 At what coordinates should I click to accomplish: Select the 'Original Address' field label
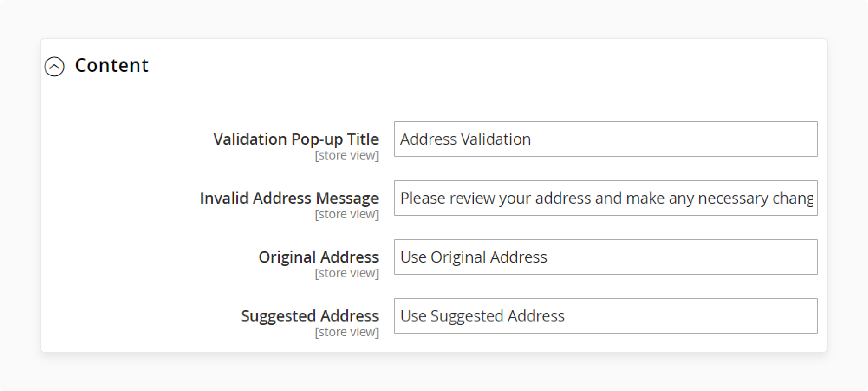(318, 257)
